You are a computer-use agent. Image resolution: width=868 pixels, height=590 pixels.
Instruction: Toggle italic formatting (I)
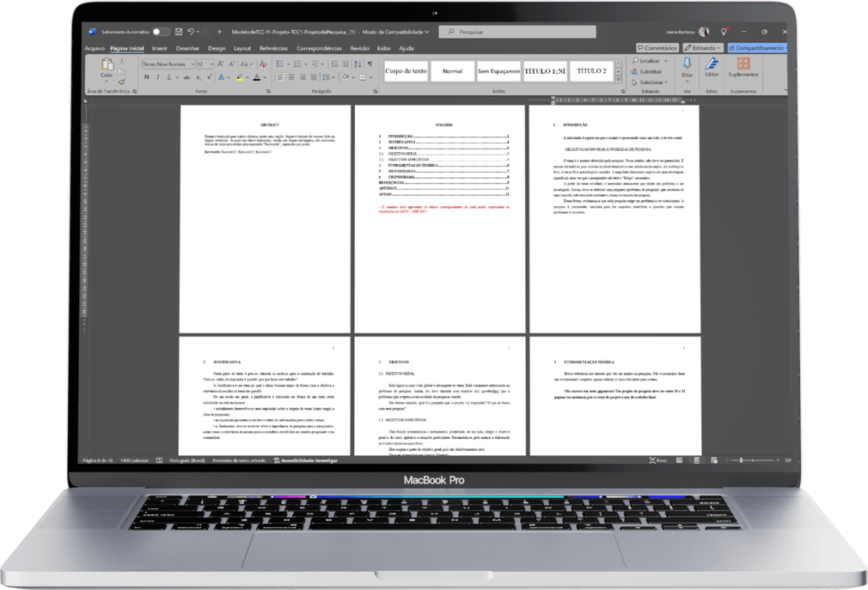[158, 77]
